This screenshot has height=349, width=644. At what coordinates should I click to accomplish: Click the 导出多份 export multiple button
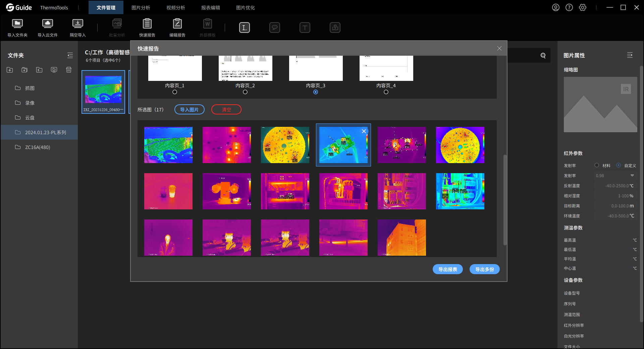coord(485,269)
